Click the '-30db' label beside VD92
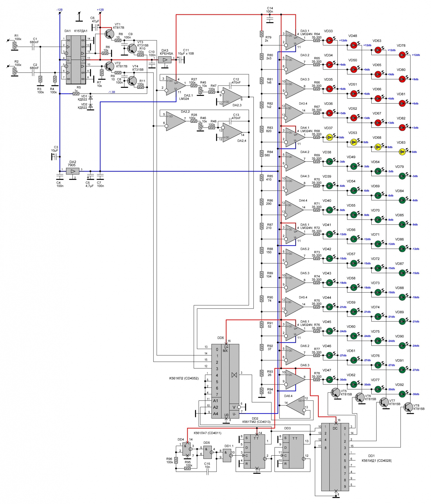This screenshot has width=431, height=504. [416, 394]
